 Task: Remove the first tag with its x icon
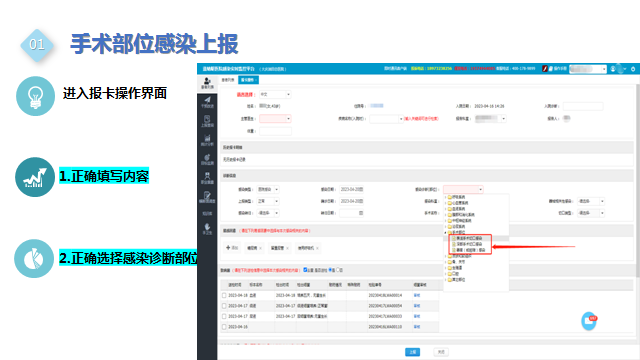(x=260, y=248)
